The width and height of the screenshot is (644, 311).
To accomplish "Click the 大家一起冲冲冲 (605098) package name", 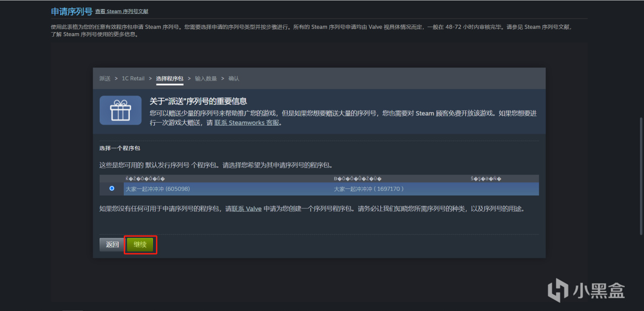I will tap(157, 189).
